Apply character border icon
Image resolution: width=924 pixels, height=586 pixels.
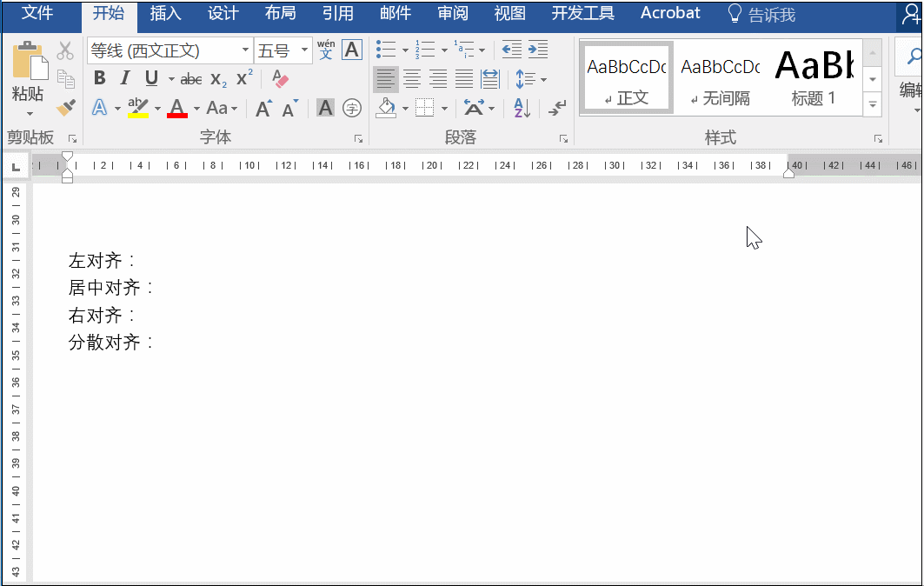[352, 50]
